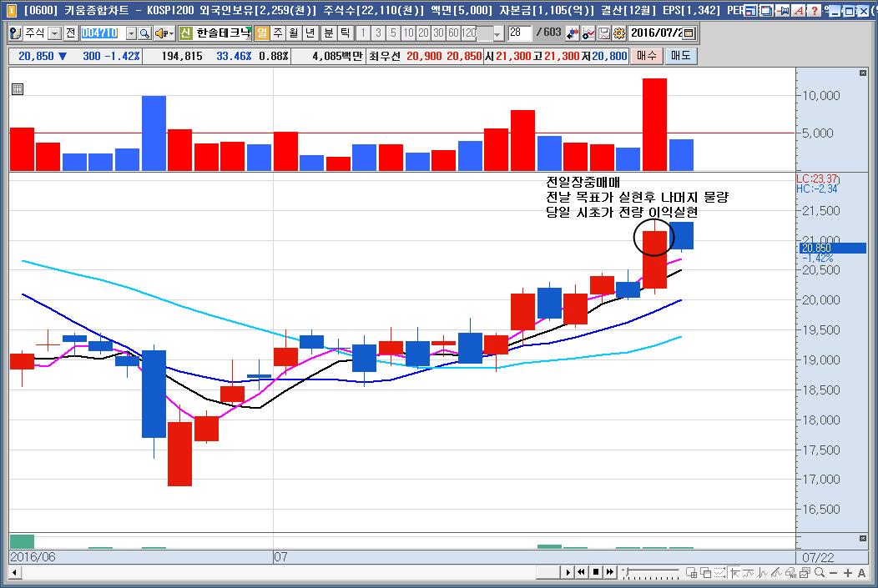Click the fast-forward button in the bottom bar
The height and width of the screenshot is (588, 878).
(610, 572)
